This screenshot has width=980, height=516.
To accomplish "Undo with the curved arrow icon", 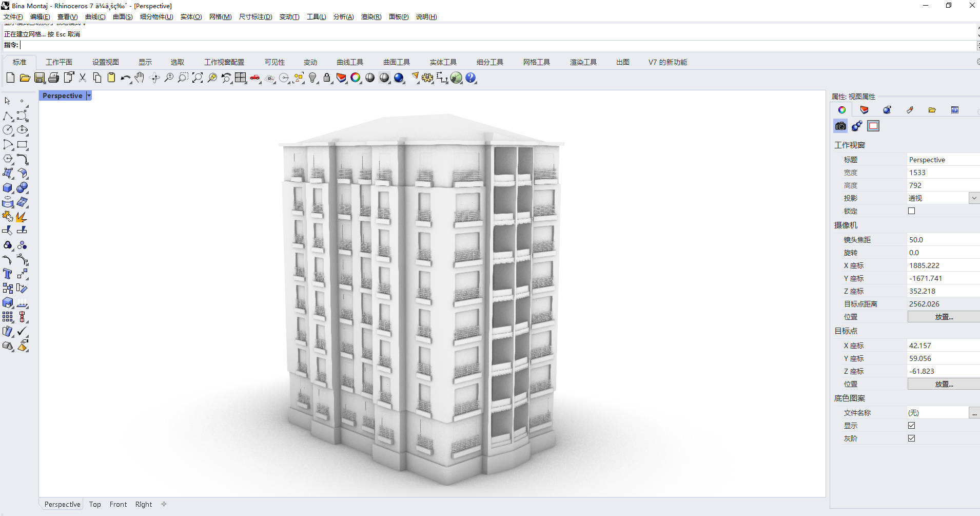I will coord(125,78).
